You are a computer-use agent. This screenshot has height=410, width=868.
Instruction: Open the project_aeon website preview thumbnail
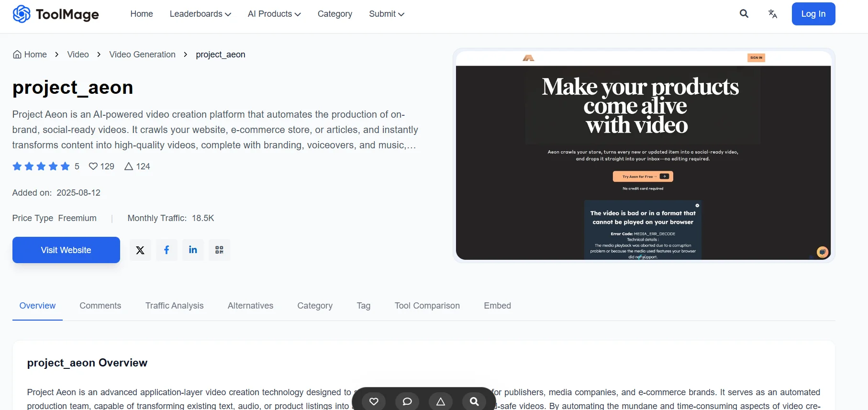(x=643, y=155)
